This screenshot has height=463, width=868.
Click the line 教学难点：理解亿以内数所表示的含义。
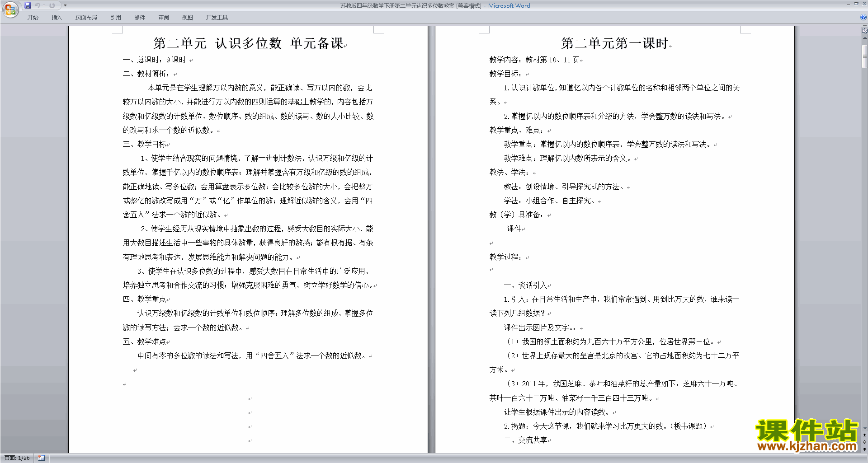pos(568,158)
